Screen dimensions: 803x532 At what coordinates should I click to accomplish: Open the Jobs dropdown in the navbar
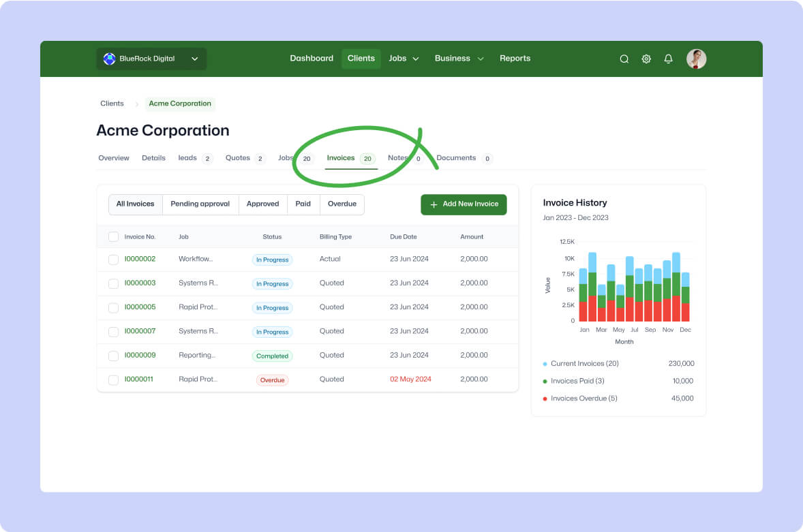point(416,59)
